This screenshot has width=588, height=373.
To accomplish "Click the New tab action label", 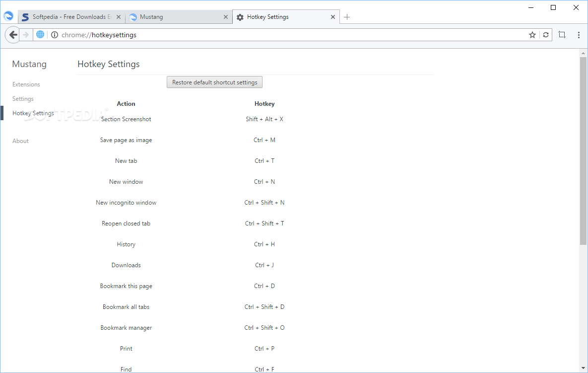I will (x=126, y=160).
